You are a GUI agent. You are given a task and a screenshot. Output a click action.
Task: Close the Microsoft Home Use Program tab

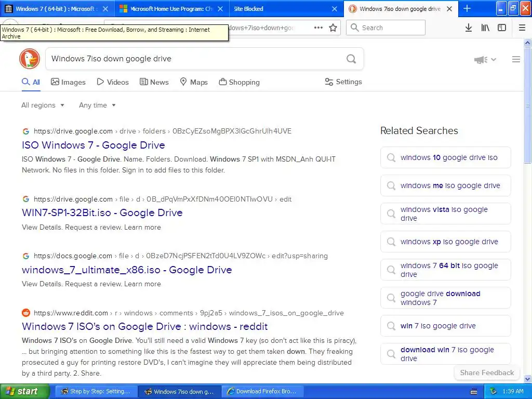point(220,9)
